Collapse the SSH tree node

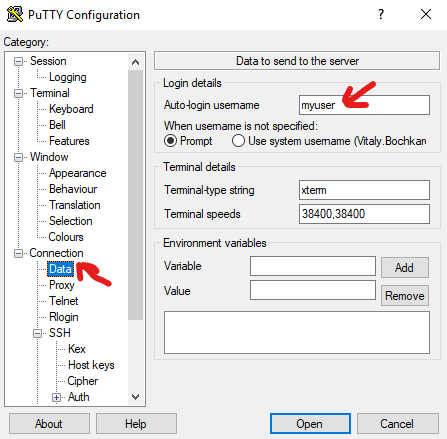38,333
